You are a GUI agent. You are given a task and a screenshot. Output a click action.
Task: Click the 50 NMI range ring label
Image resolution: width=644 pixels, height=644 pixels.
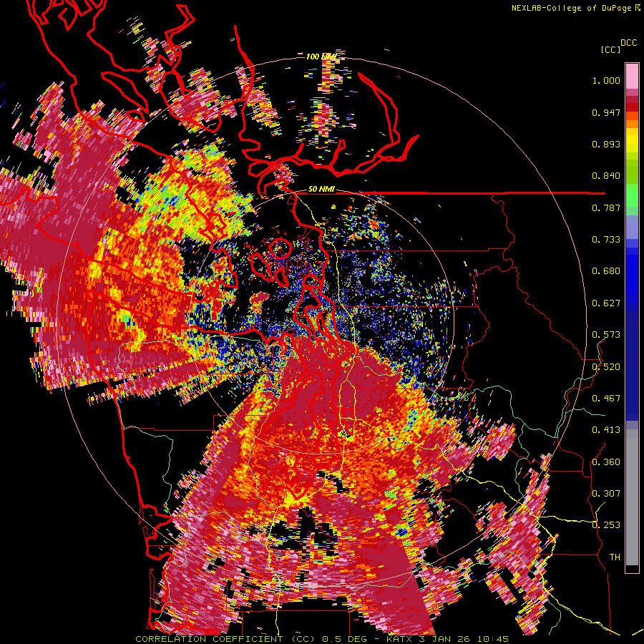(x=321, y=190)
